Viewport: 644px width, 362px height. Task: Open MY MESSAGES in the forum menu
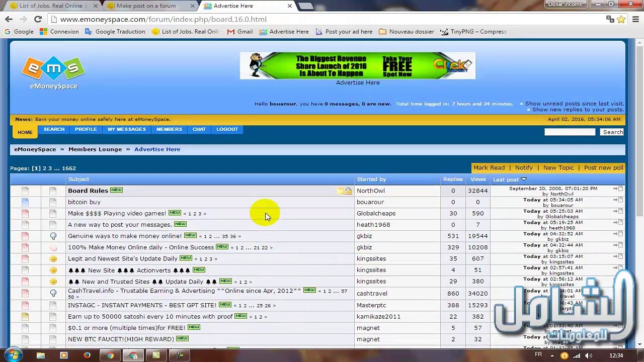click(x=127, y=129)
